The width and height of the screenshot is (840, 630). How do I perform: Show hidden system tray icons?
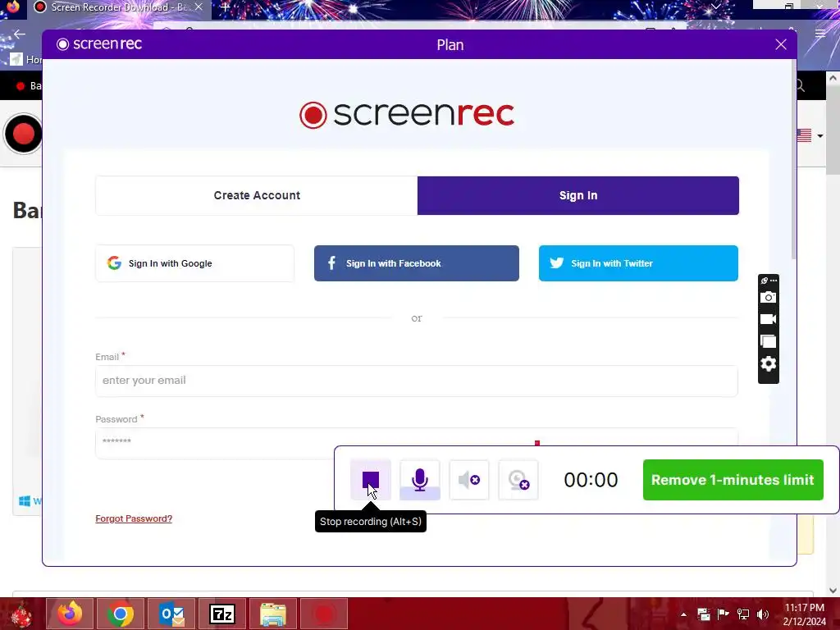pyautogui.click(x=683, y=614)
